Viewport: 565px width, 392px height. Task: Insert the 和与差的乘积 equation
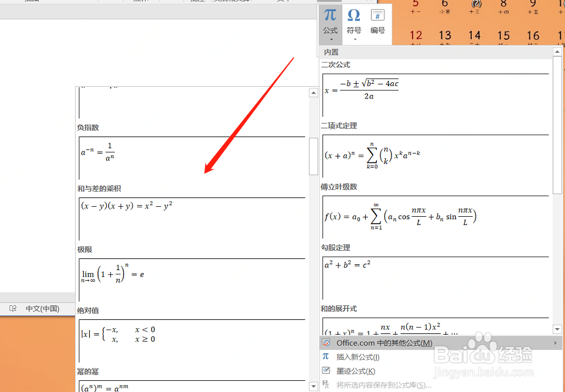pos(192,219)
